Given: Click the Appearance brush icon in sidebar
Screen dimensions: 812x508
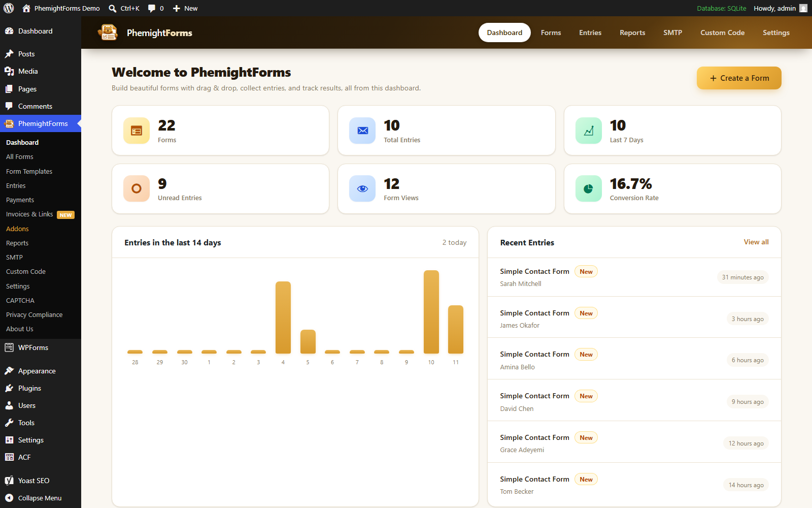Looking at the screenshot, I should (x=9, y=371).
